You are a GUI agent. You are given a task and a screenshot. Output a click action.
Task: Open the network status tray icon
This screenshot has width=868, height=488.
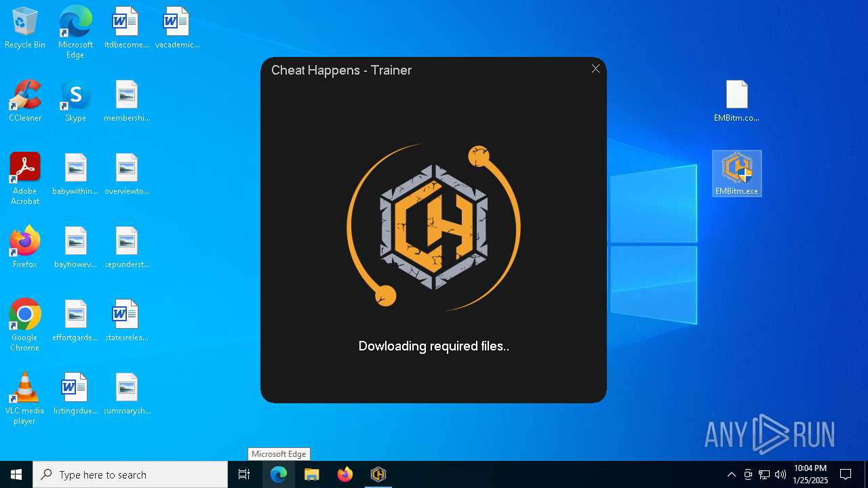point(764,474)
